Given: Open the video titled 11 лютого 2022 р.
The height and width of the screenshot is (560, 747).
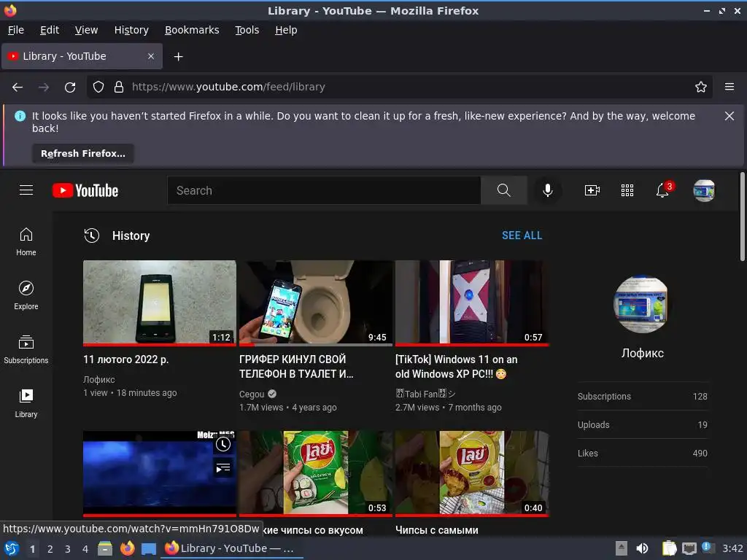Looking at the screenshot, I should tap(125, 359).
